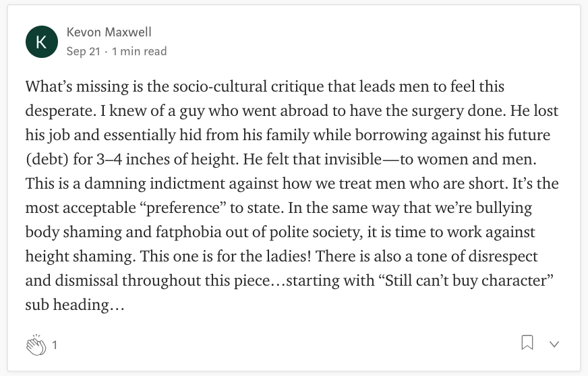Viewport: 588px width, 376px height.
Task: Open the more options chevron menu
Action: tap(554, 344)
